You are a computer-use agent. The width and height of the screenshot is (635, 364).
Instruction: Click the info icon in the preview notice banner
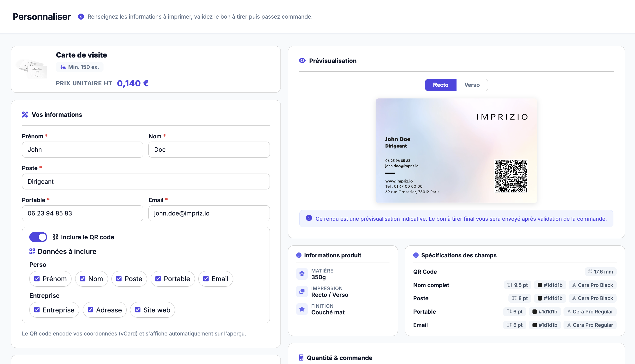click(x=309, y=218)
